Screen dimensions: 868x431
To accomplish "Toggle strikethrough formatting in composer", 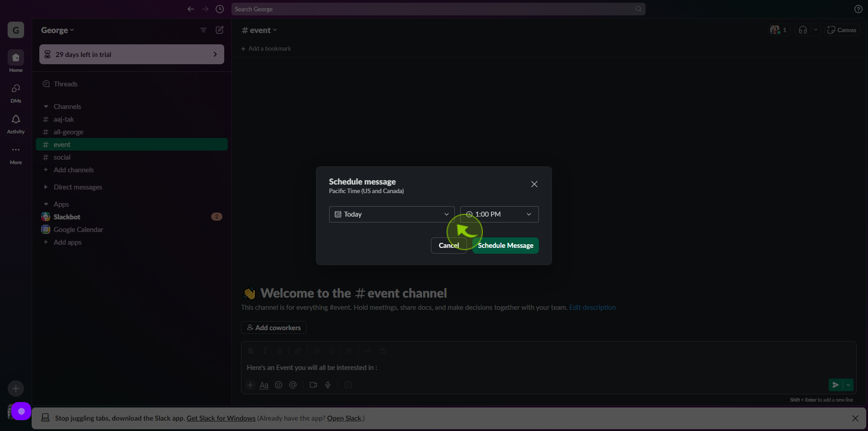I will point(279,351).
